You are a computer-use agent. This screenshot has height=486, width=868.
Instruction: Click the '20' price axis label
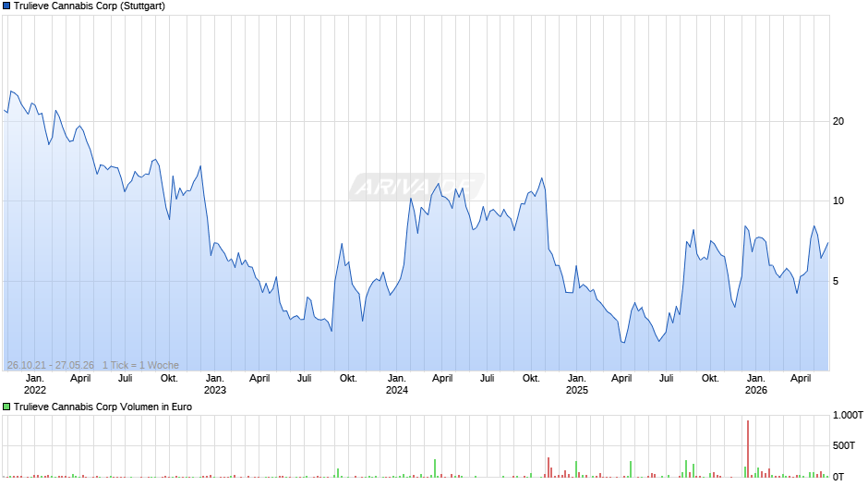[x=838, y=121]
